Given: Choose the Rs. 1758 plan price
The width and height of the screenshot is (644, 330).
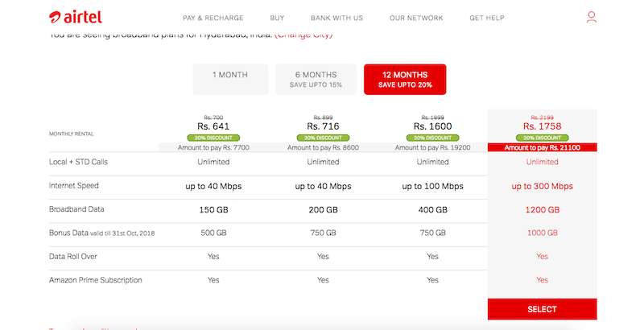Looking at the screenshot, I should [542, 126].
